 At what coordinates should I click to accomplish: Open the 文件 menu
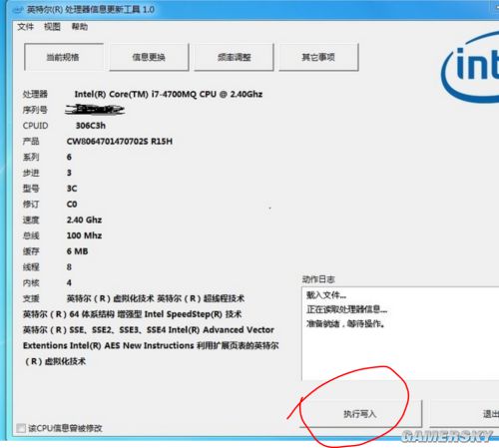click(x=26, y=27)
